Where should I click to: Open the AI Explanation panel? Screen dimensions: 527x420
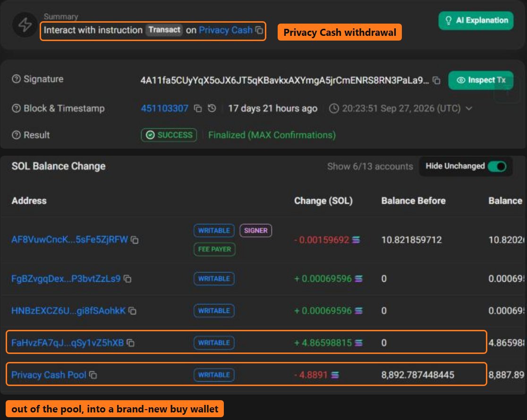click(476, 20)
